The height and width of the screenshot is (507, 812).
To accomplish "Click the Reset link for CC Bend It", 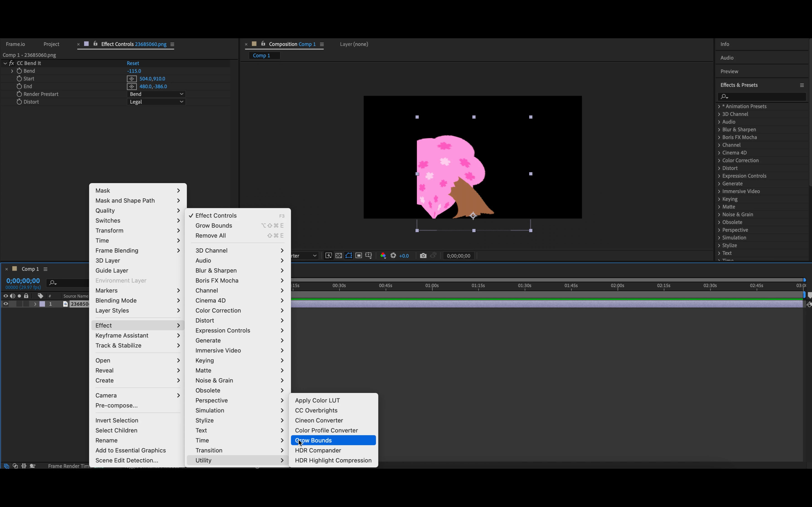I will pyautogui.click(x=133, y=63).
